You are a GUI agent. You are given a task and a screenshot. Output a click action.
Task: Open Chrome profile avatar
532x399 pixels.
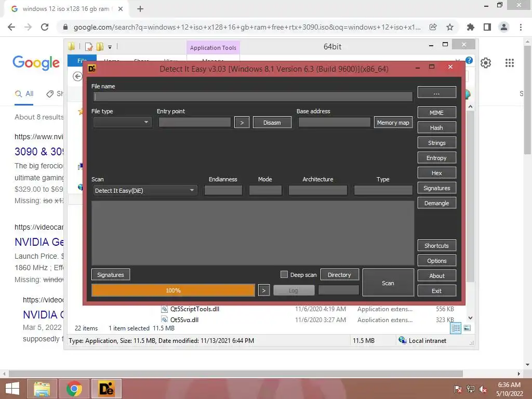click(x=504, y=27)
